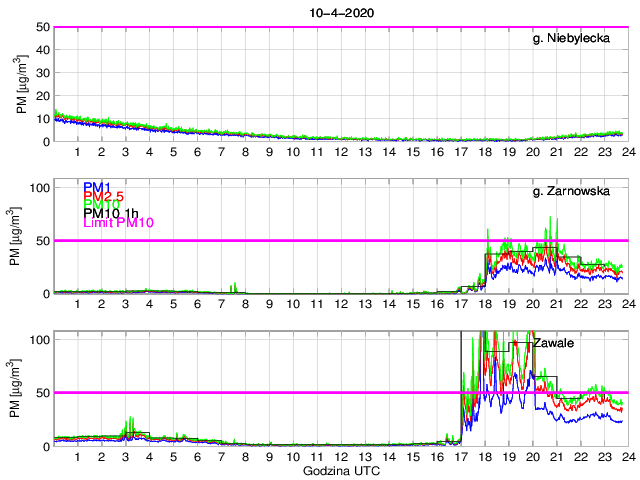
Task: Click the small PM10 spike before hour 8 in Zarnowska
Action: click(x=235, y=287)
